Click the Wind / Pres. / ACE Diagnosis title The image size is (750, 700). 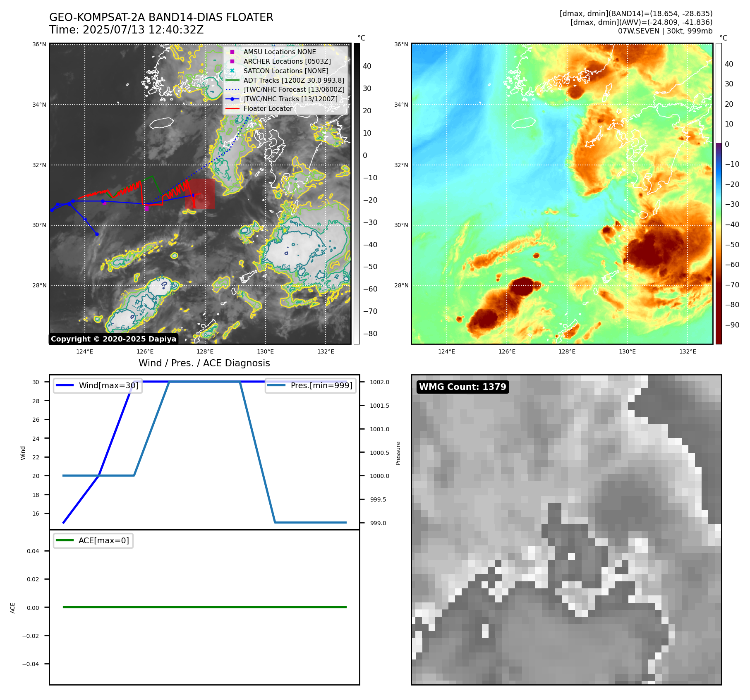(204, 363)
